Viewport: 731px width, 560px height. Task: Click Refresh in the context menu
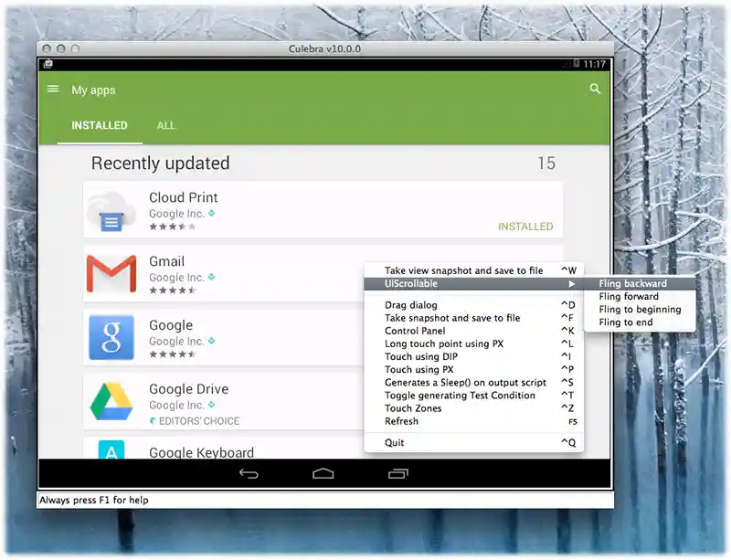coord(473,421)
